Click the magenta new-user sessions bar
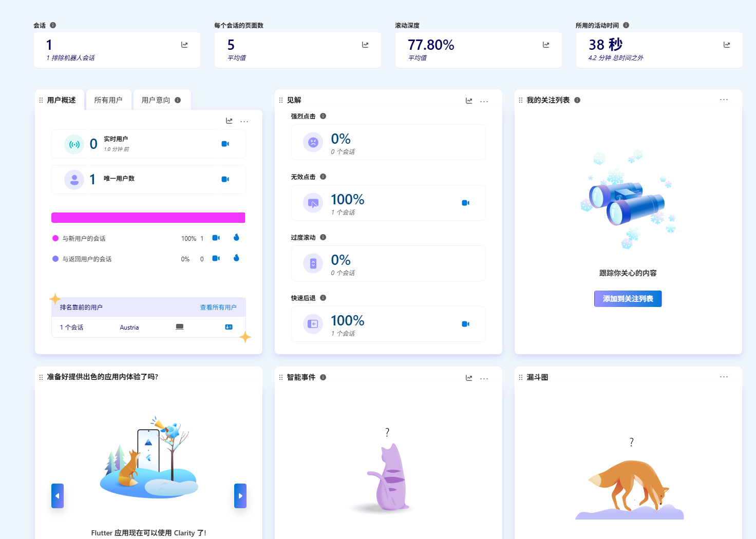Screen dimensions: 756x539 pos(148,218)
